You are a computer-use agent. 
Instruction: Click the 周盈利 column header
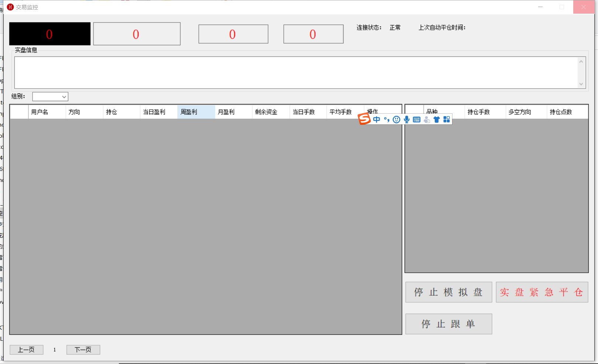click(x=196, y=112)
